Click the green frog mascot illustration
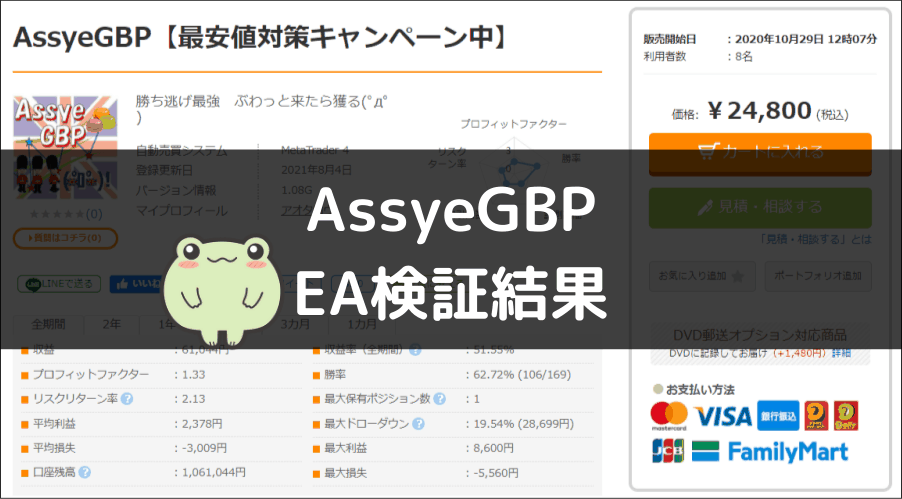The height and width of the screenshot is (499, 902). pyautogui.click(x=222, y=291)
